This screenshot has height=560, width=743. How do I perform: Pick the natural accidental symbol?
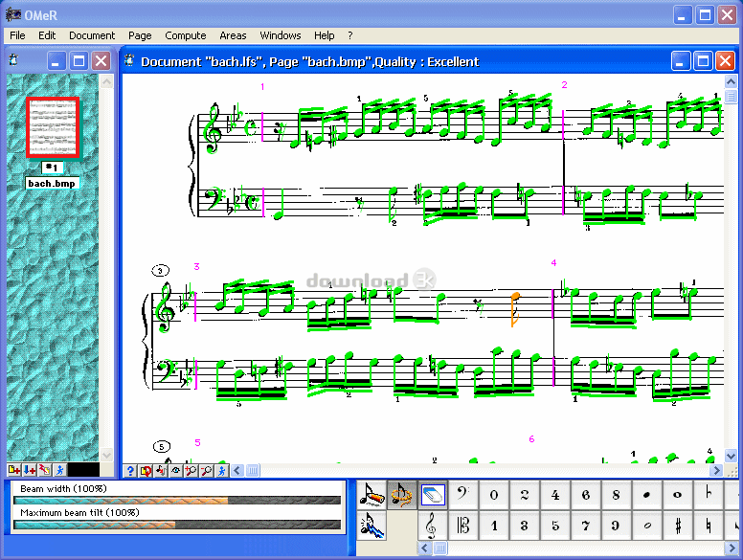pos(709,526)
